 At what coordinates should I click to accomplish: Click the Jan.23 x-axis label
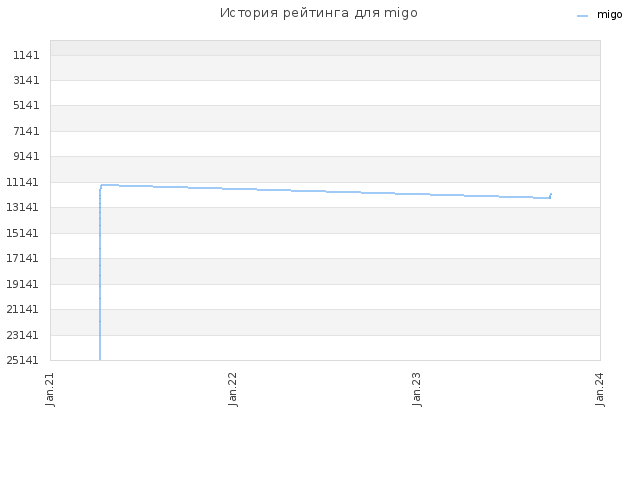coord(416,389)
